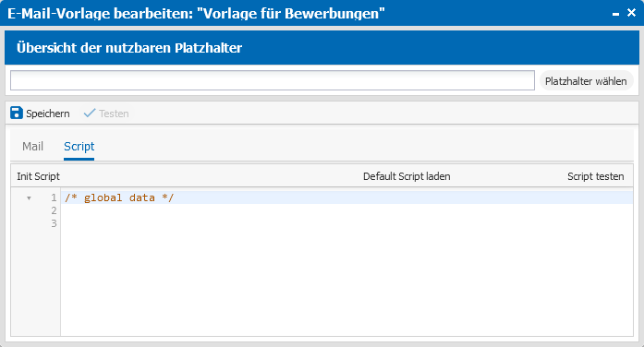644x347 pixels.
Task: Click Script testen
Action: coord(596,176)
